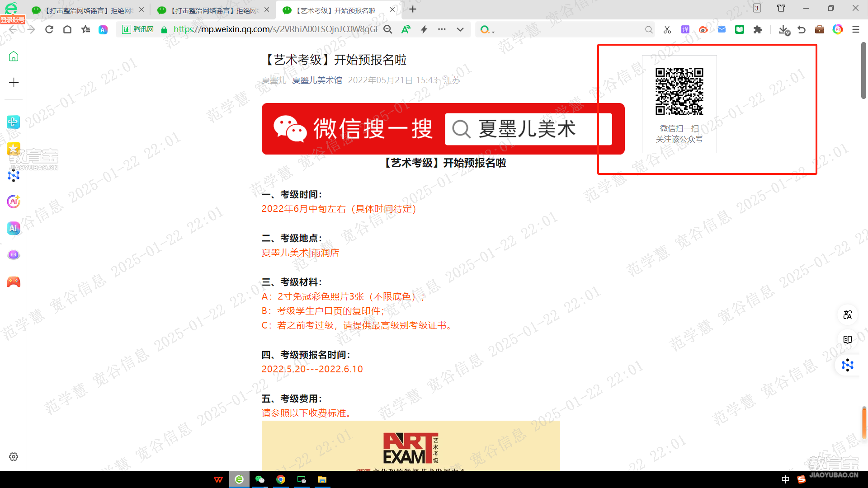Open File Explorer from the taskbar
Screen dimensions: 868x488
pyautogui.click(x=322, y=479)
